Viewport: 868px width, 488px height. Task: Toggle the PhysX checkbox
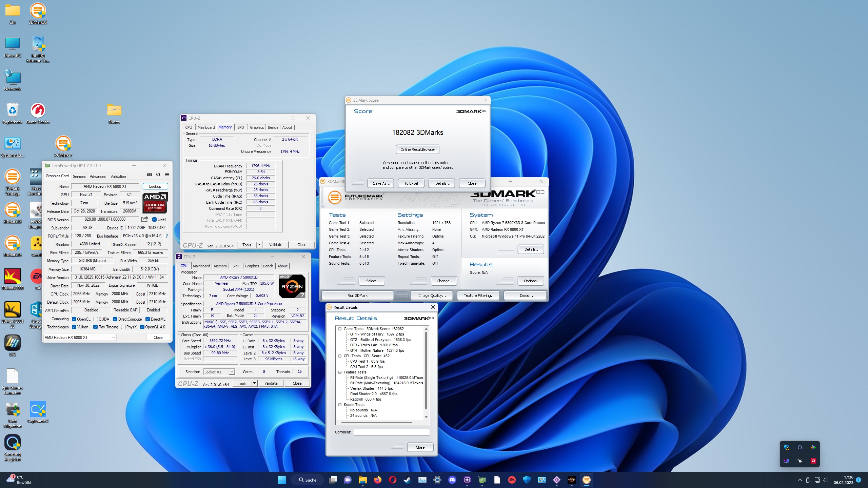click(123, 327)
